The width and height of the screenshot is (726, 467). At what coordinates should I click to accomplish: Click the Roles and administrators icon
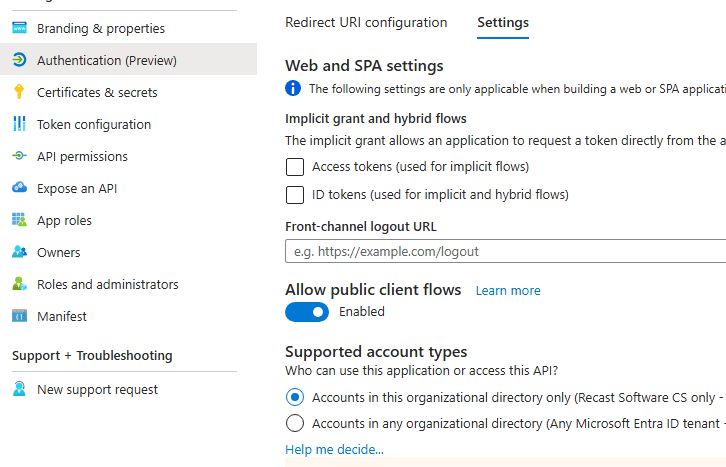pos(19,284)
